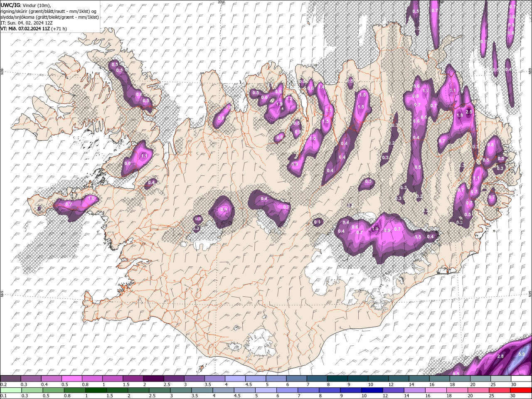Screen dimensions: 532x399
Task: Click the white 30 snow legend swatch
Action: (521, 379)
